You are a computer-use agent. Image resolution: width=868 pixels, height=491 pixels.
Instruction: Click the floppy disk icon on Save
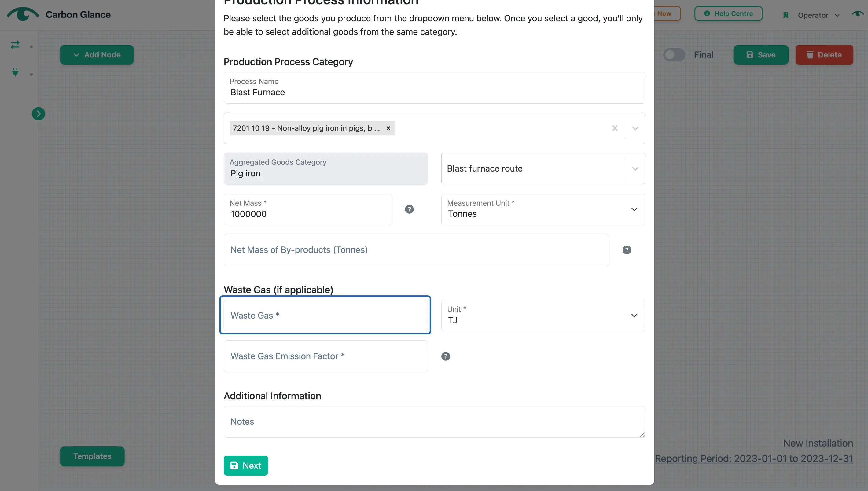[x=750, y=55]
